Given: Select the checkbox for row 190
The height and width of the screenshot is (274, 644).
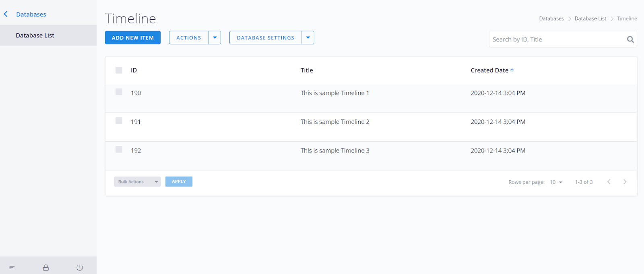Looking at the screenshot, I should point(119,92).
